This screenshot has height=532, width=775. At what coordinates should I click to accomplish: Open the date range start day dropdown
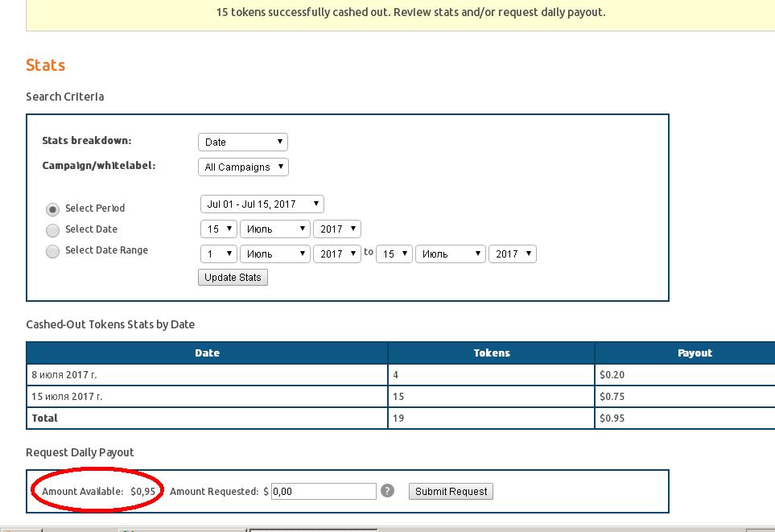pyautogui.click(x=218, y=254)
